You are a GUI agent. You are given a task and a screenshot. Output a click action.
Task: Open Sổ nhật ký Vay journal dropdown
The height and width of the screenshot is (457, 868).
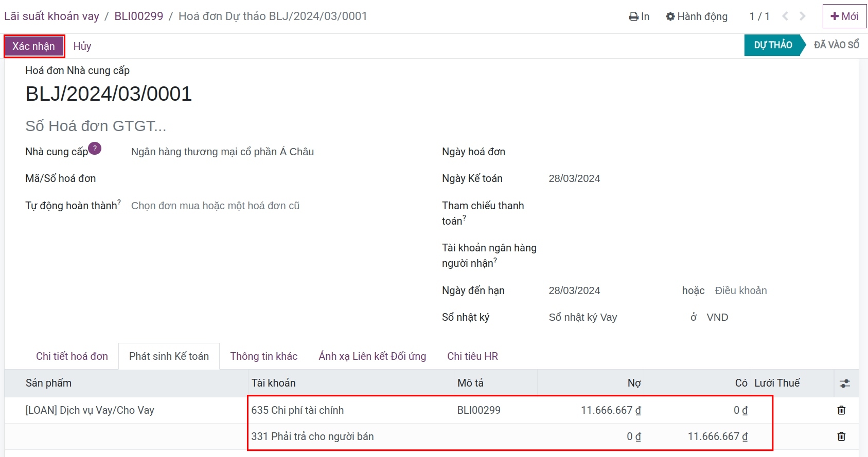(612, 317)
